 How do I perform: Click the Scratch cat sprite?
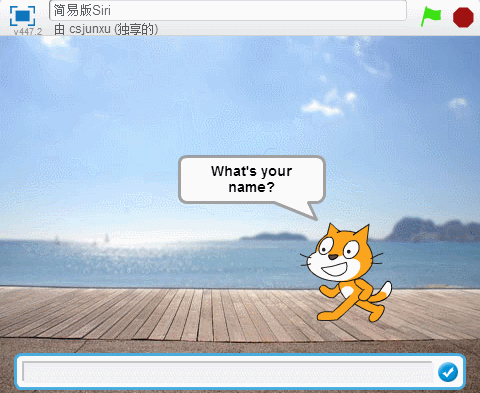tap(346, 273)
